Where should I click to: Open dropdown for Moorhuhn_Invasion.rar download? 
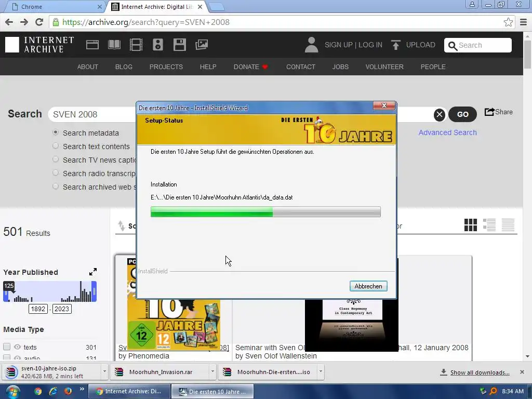(212, 372)
